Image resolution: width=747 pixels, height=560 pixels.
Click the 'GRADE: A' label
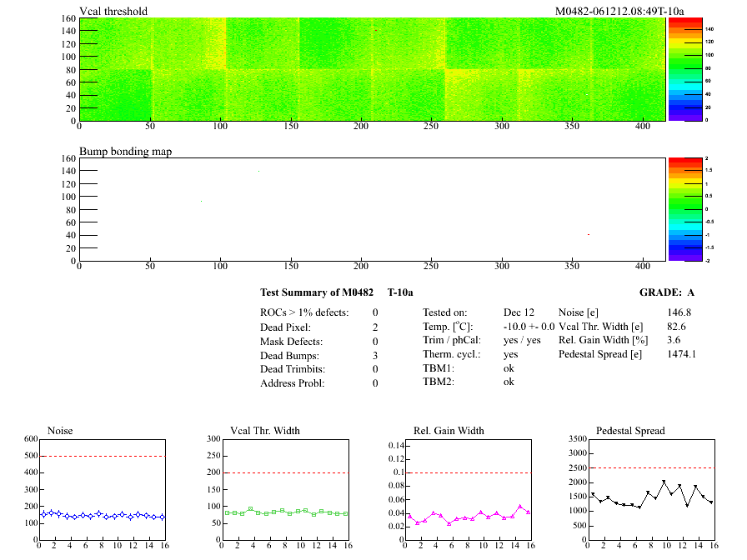[666, 292]
